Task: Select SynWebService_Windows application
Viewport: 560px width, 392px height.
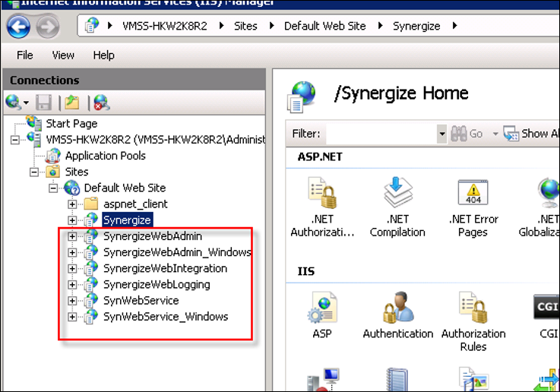Action: point(166,317)
